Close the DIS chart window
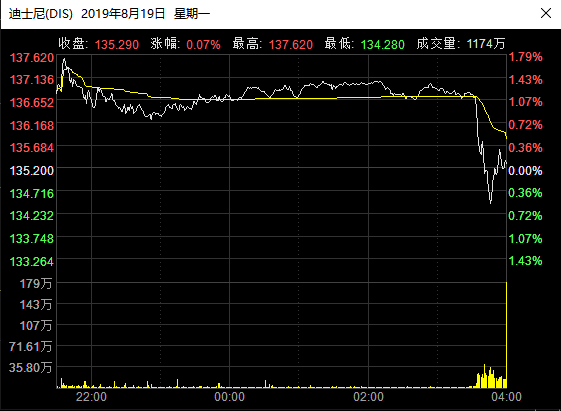 [x=546, y=14]
